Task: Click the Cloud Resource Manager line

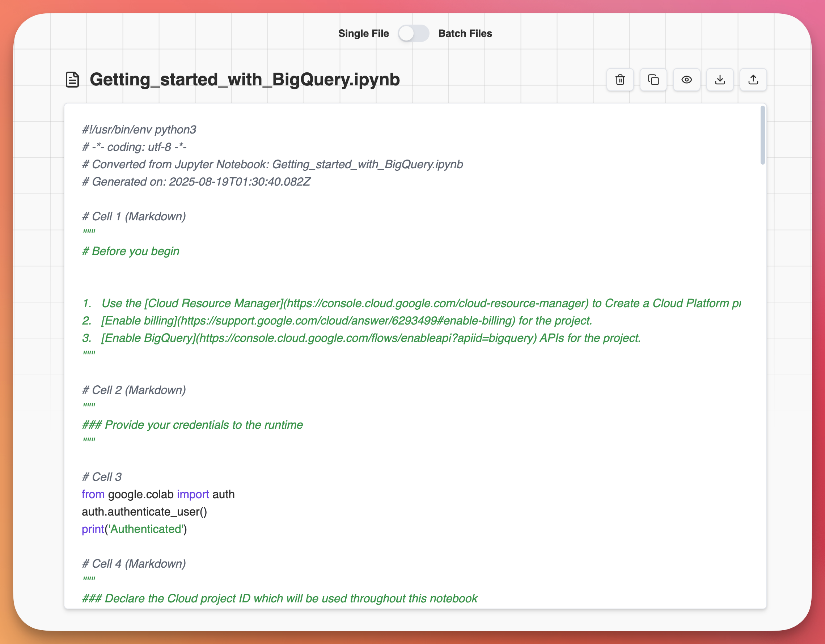Action: pyautogui.click(x=411, y=303)
